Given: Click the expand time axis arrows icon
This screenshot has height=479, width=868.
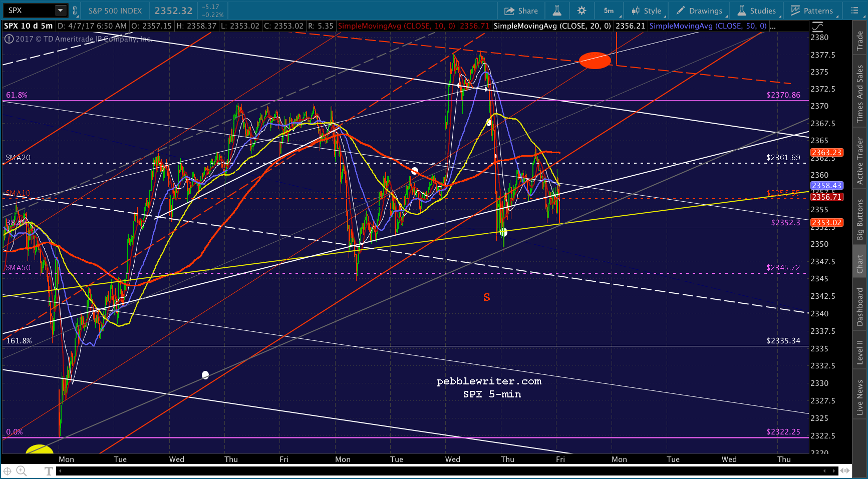Looking at the screenshot, I should (845, 470).
